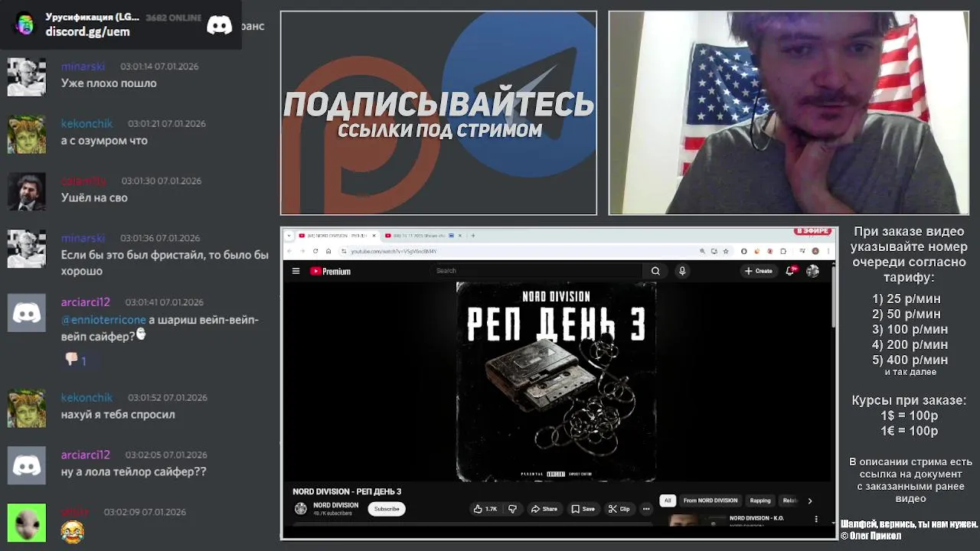
Task: Close the NORD DIVISION browser tab
Action: (x=374, y=236)
